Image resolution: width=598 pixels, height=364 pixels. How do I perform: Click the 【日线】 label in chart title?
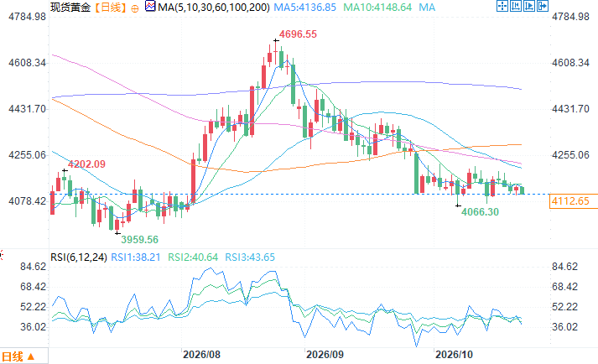click(110, 8)
